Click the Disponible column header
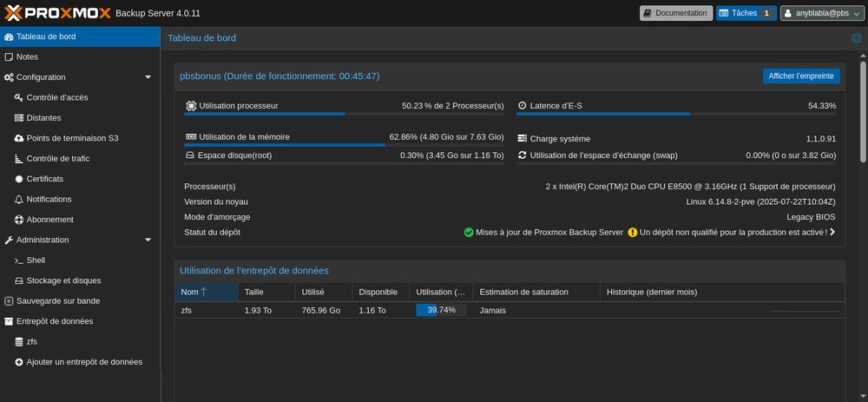This screenshot has width=868, height=402. click(381, 292)
